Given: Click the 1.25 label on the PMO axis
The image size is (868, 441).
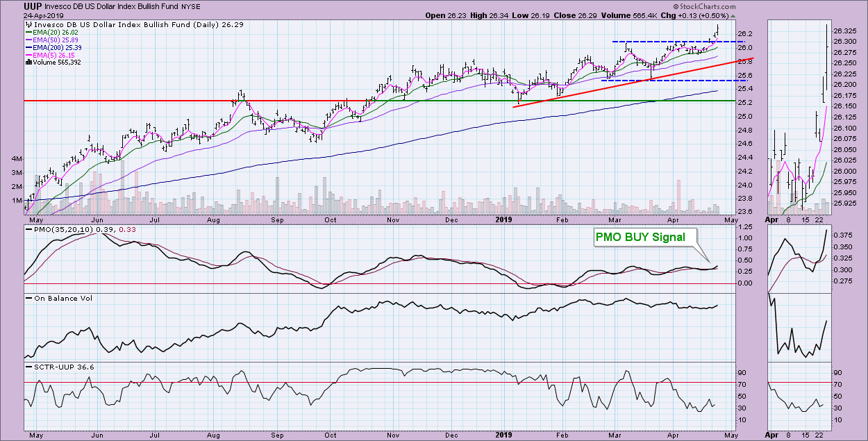Looking at the screenshot, I should 745,228.
